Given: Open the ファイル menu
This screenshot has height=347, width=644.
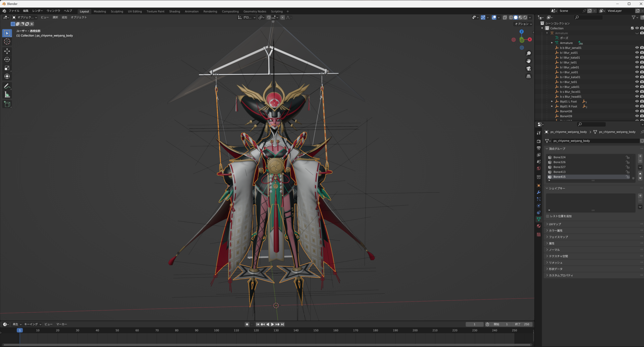Looking at the screenshot, I should point(14,11).
